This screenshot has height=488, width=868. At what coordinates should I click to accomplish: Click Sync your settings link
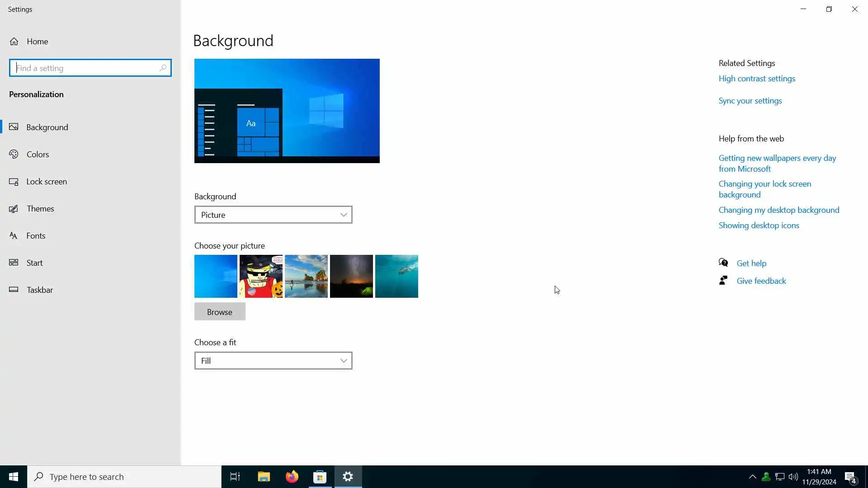pyautogui.click(x=750, y=101)
